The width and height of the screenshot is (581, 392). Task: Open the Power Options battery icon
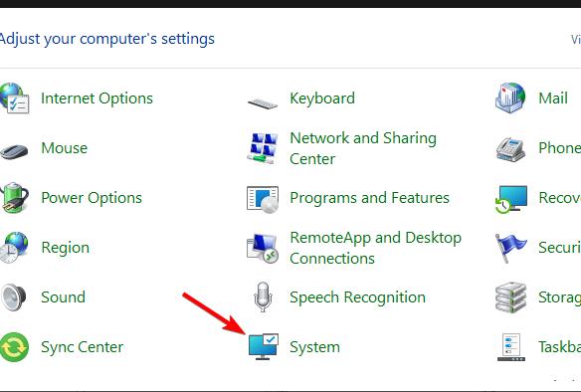coord(14,197)
